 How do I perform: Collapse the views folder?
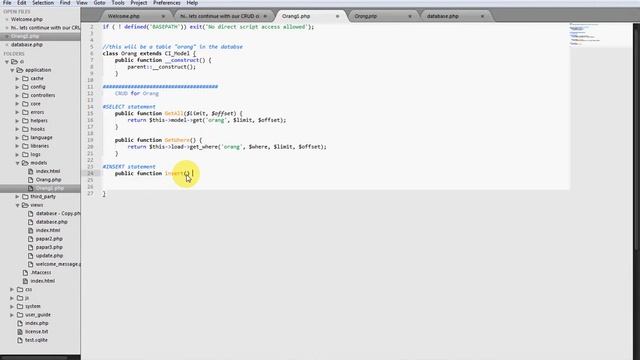click(x=17, y=205)
